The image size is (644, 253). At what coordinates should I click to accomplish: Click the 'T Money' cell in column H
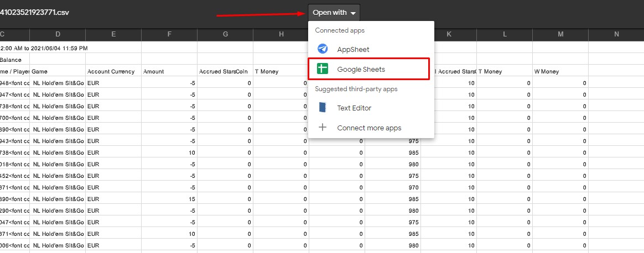[281, 71]
